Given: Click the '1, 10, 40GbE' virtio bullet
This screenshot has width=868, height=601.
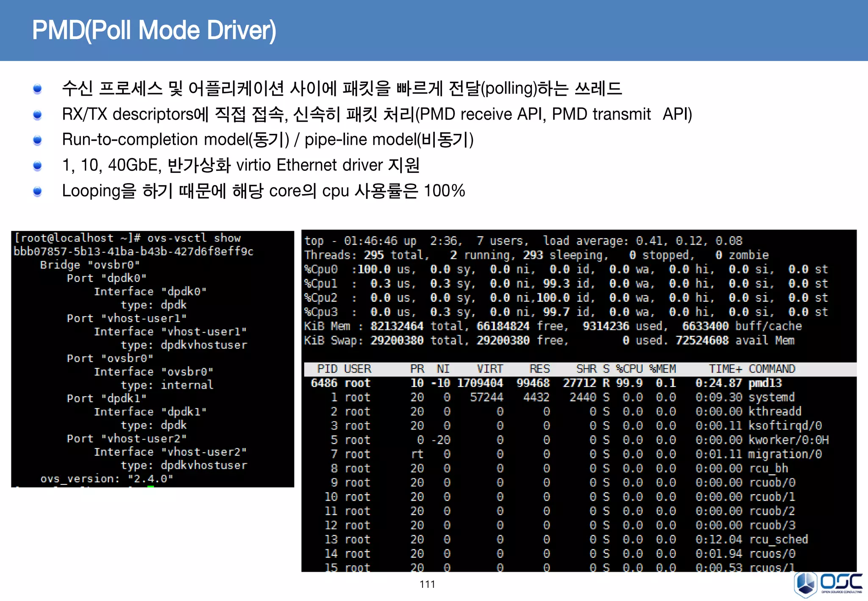Looking at the screenshot, I should click(241, 165).
